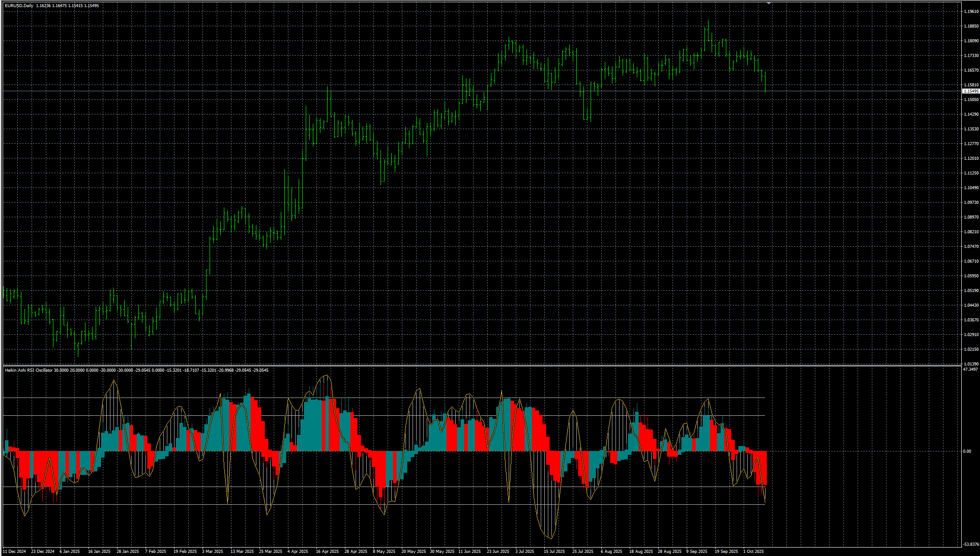Screen dimensions: 980x556
Task: Click the 1.16570 price scale label
Action: pos(971,70)
